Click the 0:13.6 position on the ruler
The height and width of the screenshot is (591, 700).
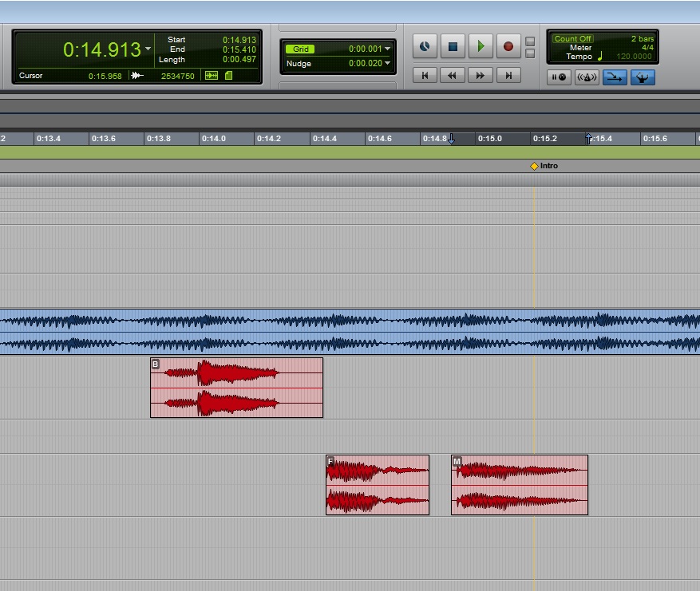point(104,138)
